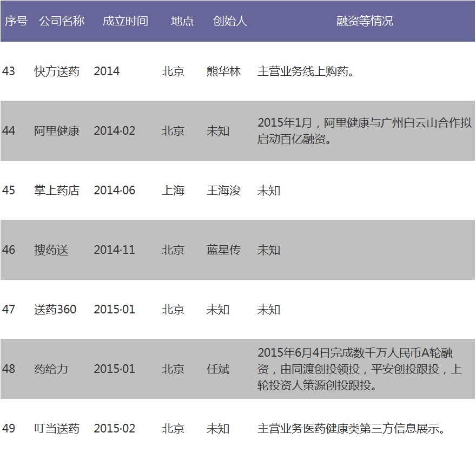Click the location 上海
Viewport: 476px width, 459px height.
(173, 191)
